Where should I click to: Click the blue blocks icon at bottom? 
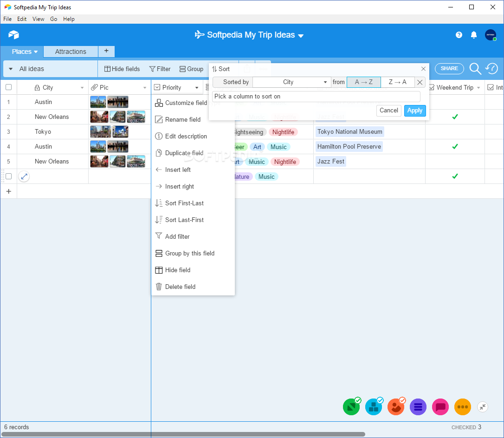click(374, 407)
